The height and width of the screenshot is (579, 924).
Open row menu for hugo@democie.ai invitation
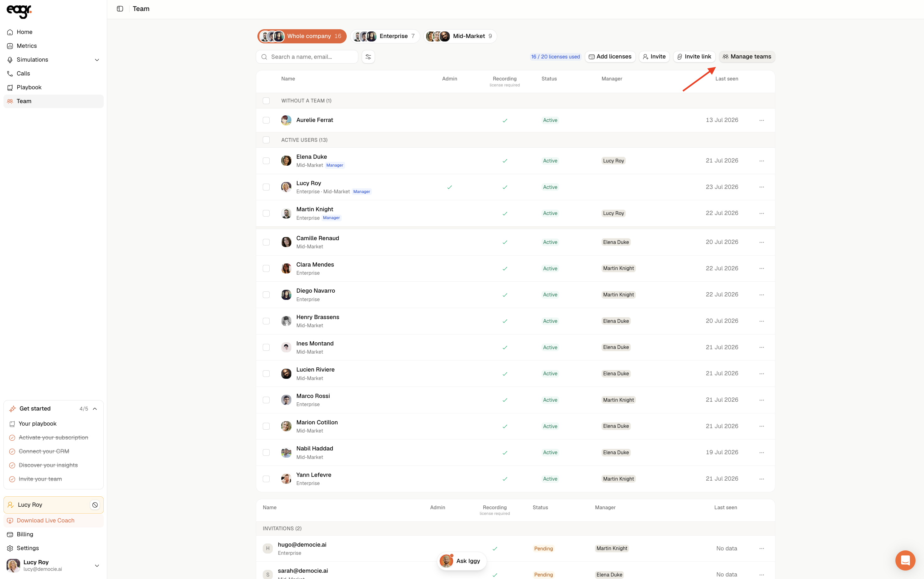coord(761,549)
